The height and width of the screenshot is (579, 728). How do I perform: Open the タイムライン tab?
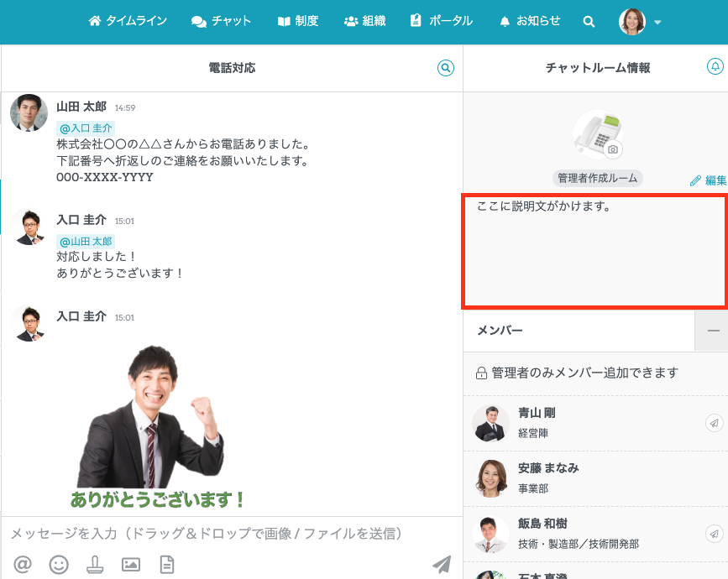click(x=128, y=22)
